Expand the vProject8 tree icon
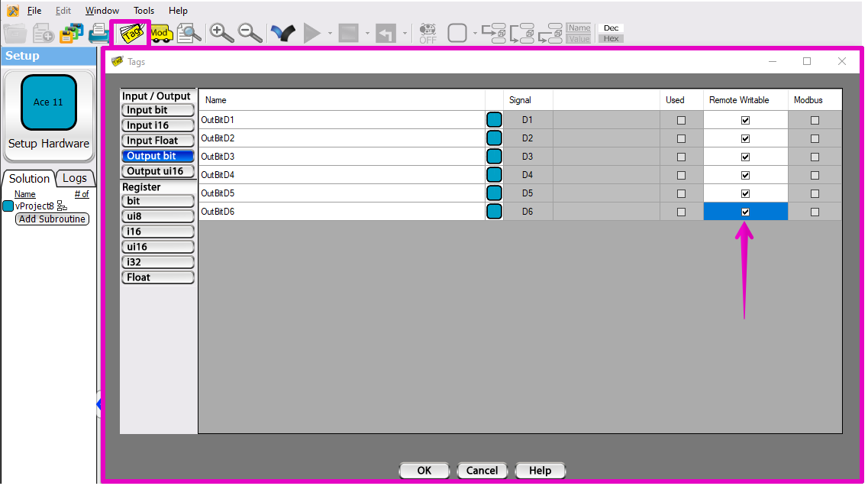Image resolution: width=868 pixels, height=486 pixels. pos(63,206)
